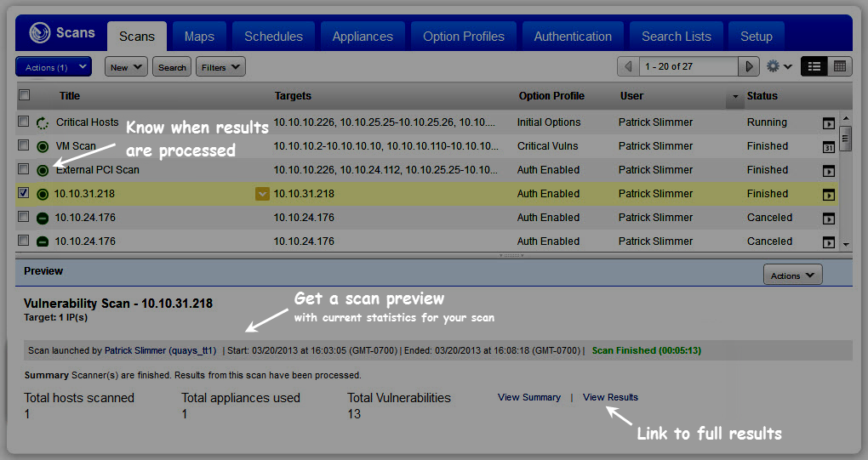Image resolution: width=868 pixels, height=460 pixels.
Task: Click the scroll-down arrow of the scan list
Action: pos(845,244)
